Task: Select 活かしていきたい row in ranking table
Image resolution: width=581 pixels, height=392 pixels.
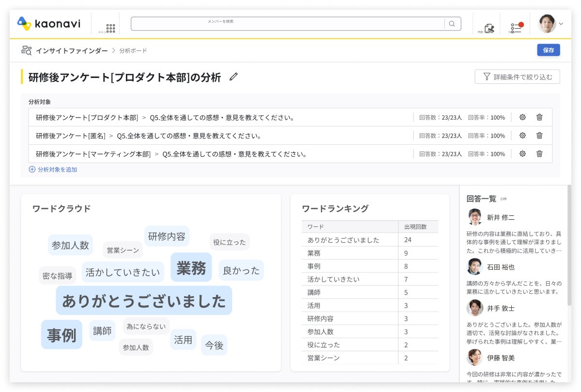Action: (x=370, y=279)
